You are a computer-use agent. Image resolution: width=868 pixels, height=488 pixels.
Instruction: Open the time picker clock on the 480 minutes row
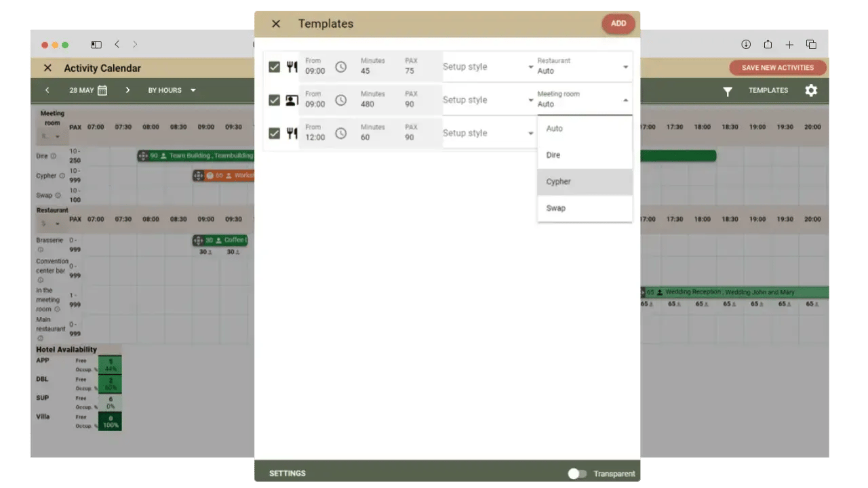coord(341,100)
